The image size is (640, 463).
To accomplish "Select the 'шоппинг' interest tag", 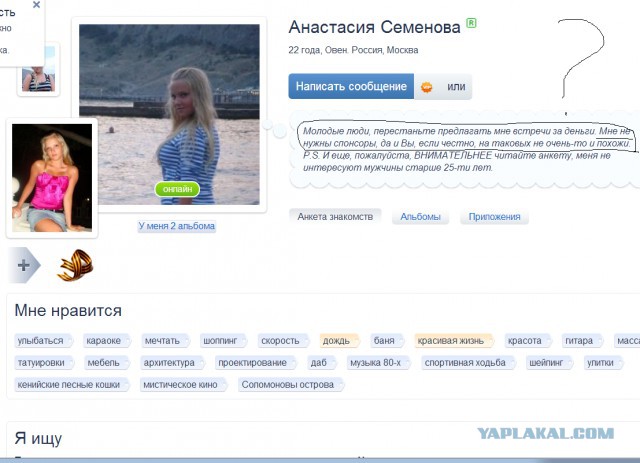I will (223, 341).
